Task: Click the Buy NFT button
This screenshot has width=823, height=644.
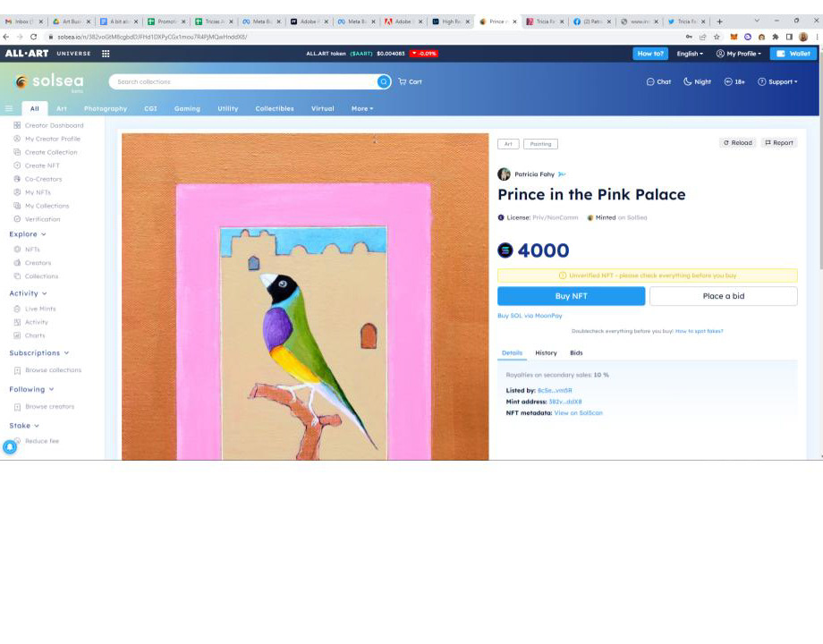Action: pos(571,296)
